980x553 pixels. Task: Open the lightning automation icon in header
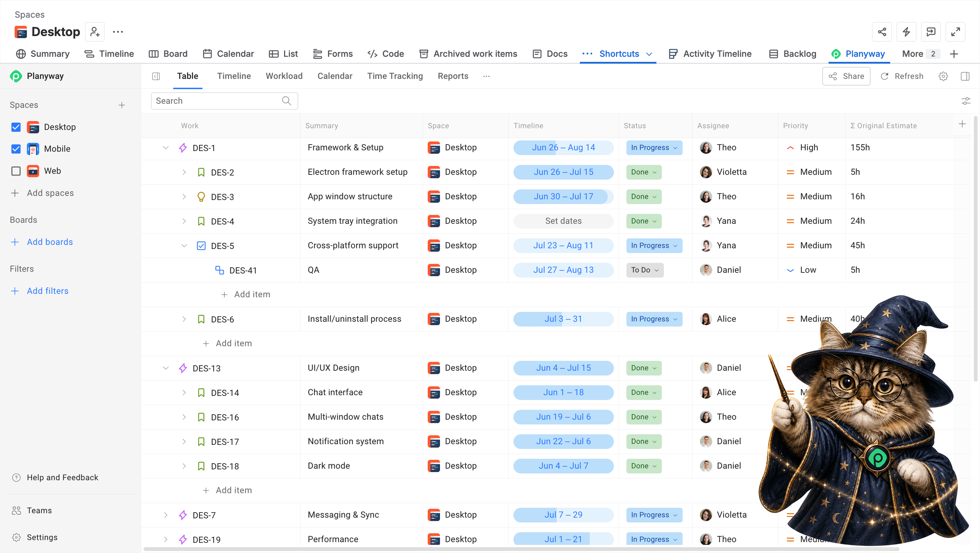tap(906, 32)
